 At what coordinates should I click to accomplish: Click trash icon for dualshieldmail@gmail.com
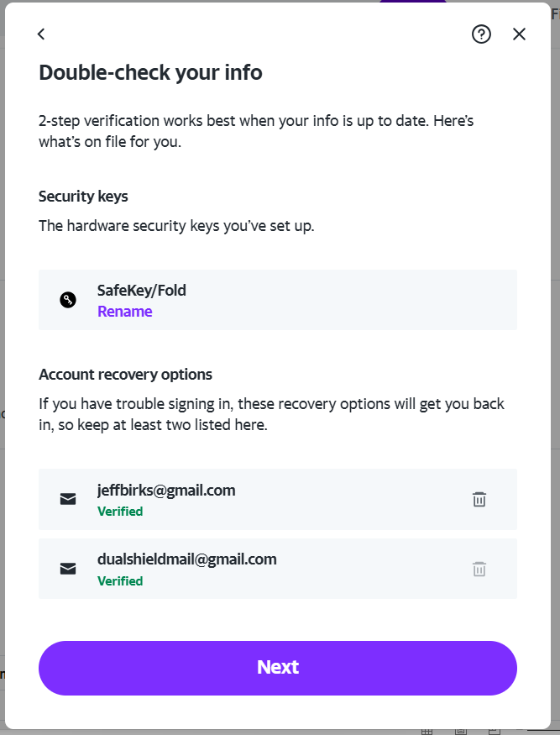point(479,569)
